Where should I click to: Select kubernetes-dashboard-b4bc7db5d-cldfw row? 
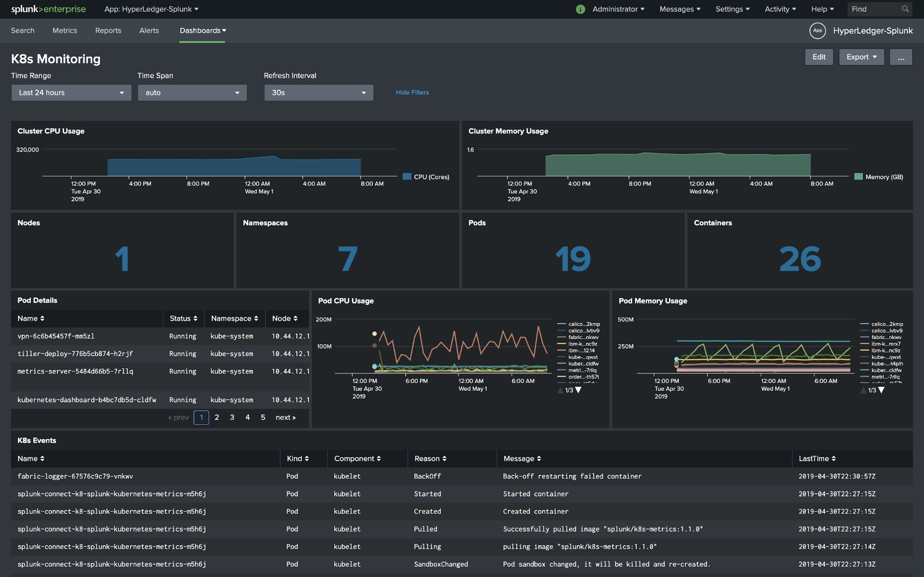pos(160,400)
